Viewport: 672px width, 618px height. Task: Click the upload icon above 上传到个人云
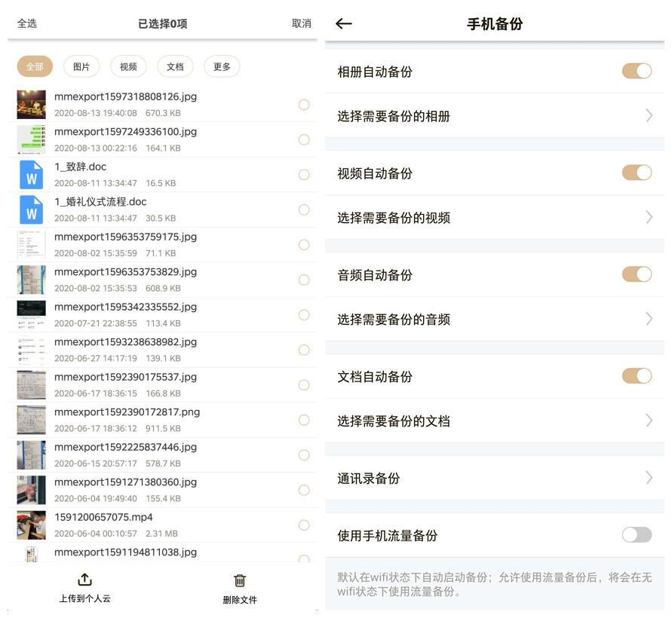pyautogui.click(x=84, y=580)
